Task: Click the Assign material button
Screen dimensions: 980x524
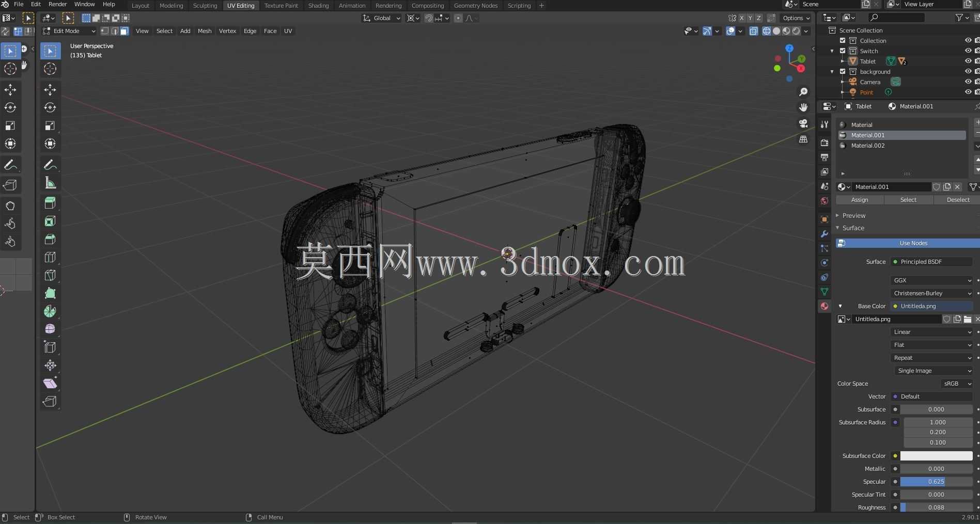Action: [860, 200]
